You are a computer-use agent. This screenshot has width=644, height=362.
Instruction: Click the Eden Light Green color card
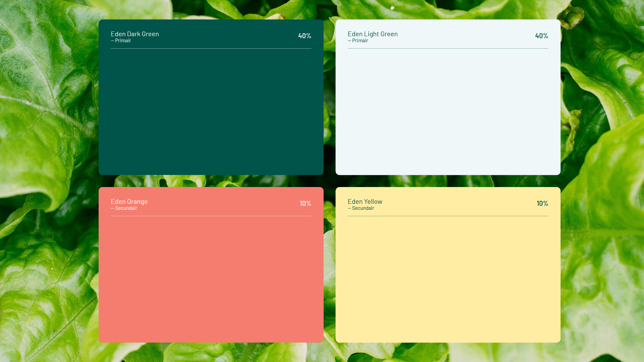[448, 111]
